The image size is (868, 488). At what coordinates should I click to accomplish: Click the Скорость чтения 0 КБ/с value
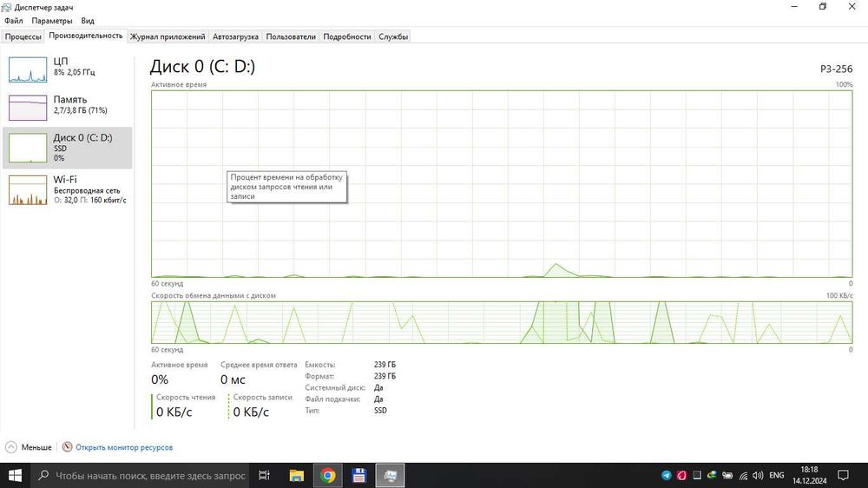pyautogui.click(x=174, y=412)
